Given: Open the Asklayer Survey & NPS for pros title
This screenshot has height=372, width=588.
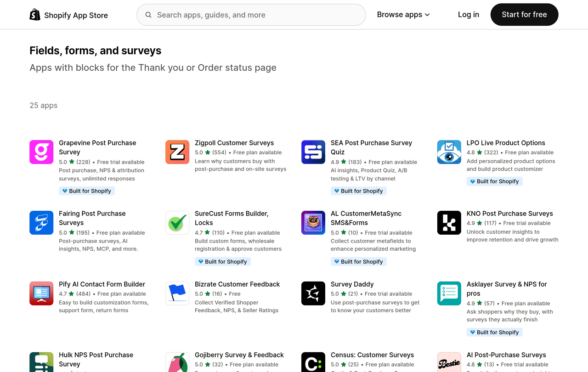Looking at the screenshot, I should tap(507, 289).
